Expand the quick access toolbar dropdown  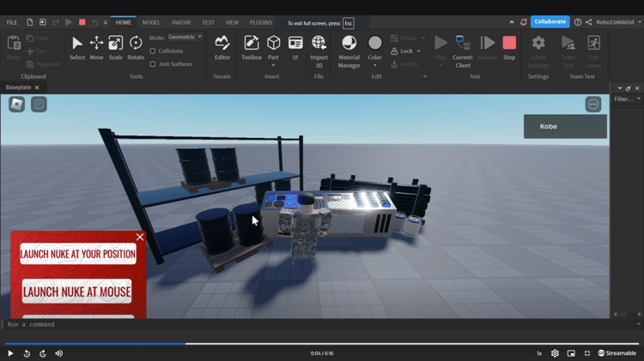point(106,22)
